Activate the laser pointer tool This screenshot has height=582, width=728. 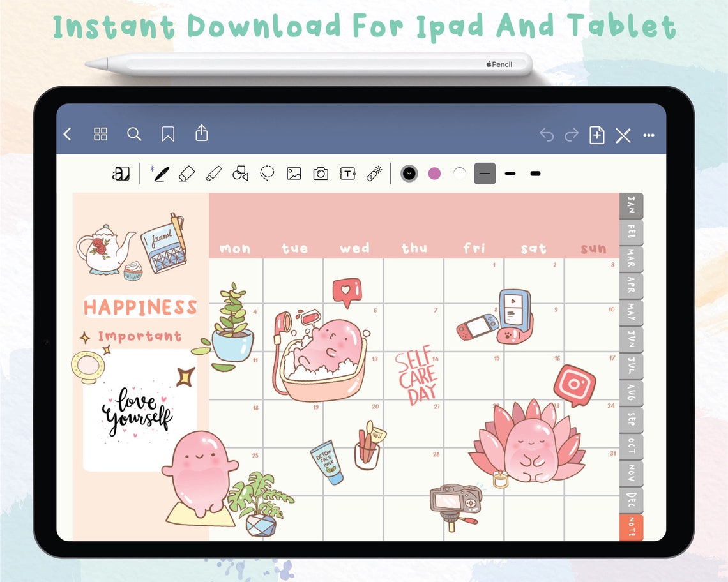point(374,173)
